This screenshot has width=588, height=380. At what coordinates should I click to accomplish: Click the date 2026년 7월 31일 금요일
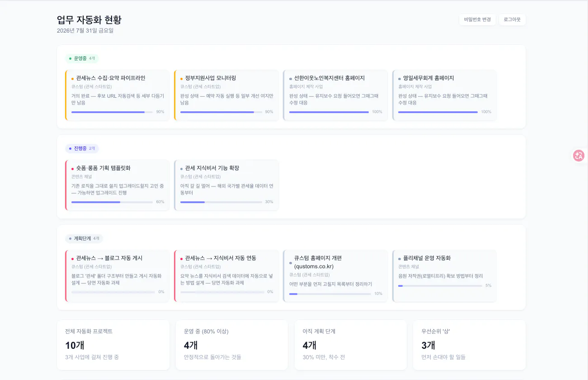[x=85, y=31]
